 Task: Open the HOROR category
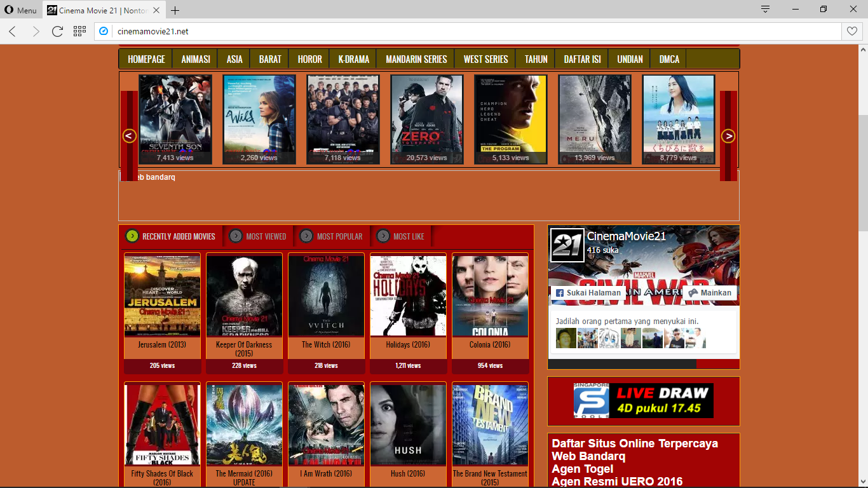point(310,59)
